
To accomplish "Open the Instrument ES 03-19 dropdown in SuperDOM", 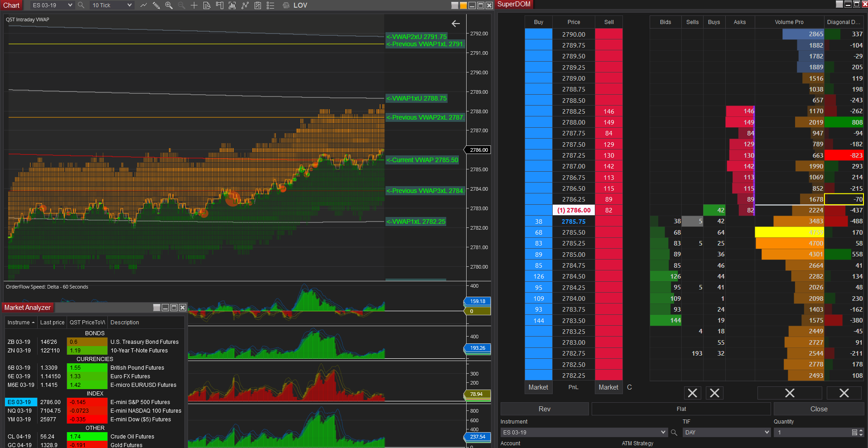I will click(584, 433).
